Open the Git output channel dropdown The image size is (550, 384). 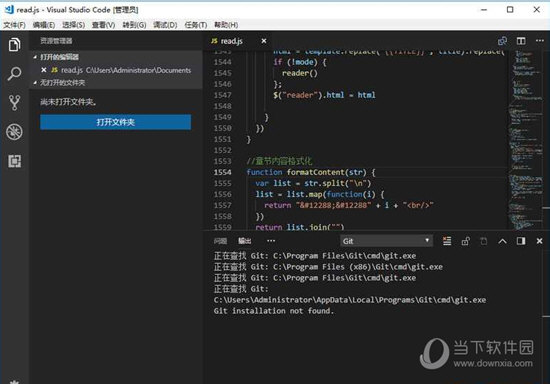point(386,241)
